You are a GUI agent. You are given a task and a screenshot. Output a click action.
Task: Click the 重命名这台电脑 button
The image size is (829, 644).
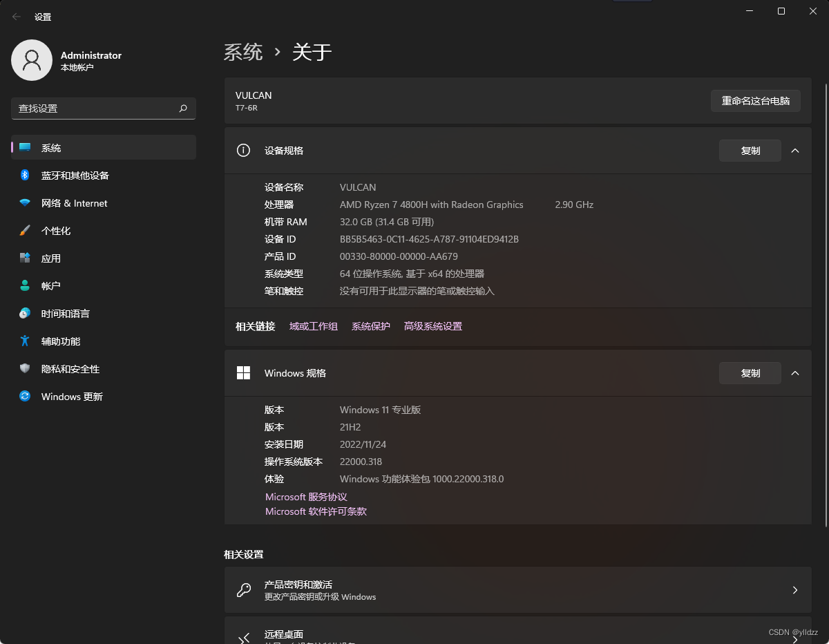click(755, 101)
